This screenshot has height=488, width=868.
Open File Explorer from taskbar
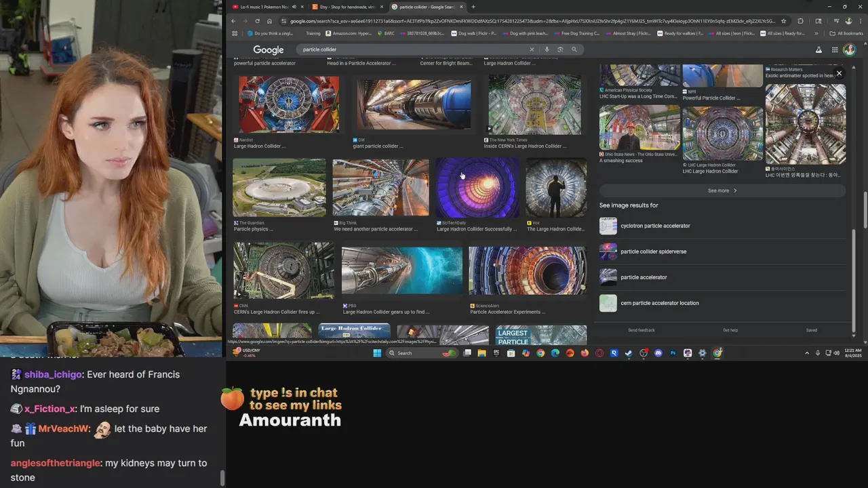[x=481, y=353]
